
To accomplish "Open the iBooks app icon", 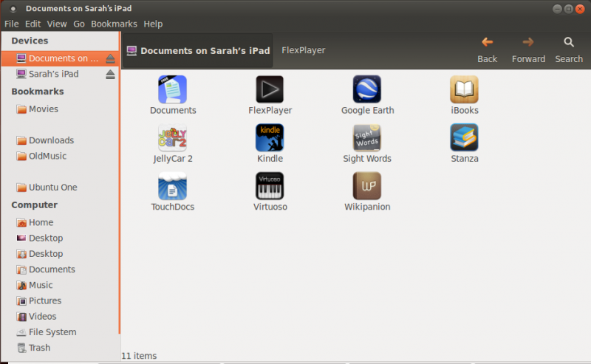I will 464,89.
